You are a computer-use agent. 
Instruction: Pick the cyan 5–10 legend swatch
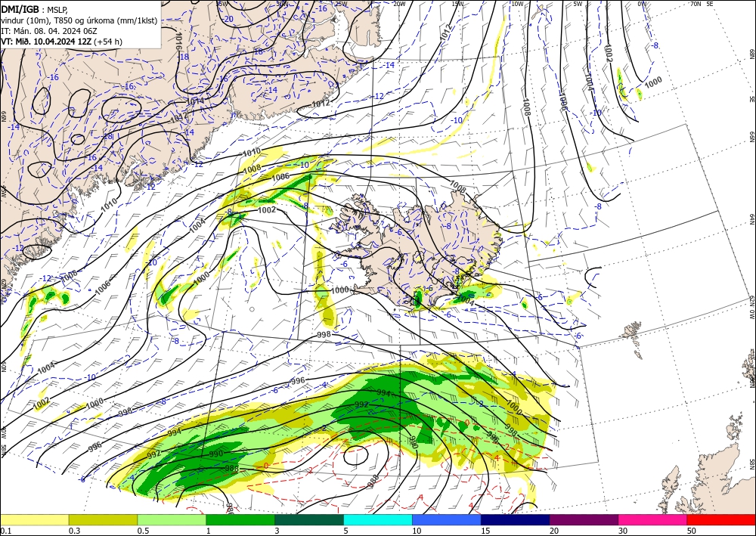[x=378, y=519]
